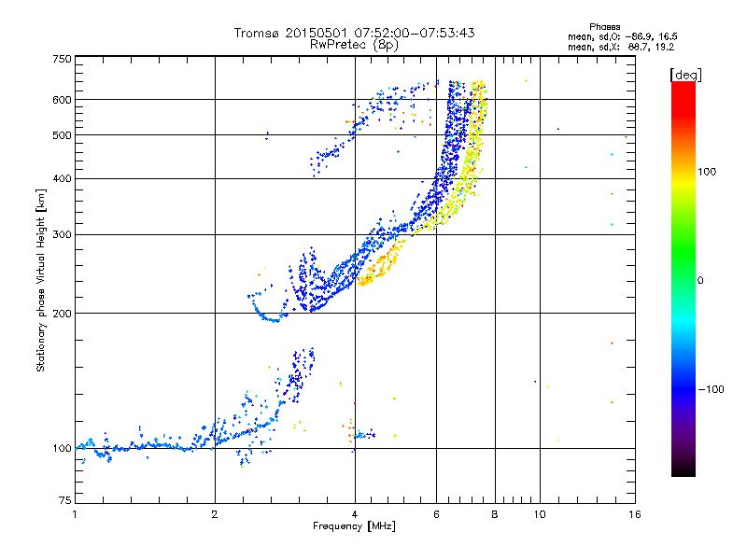Click the x-axis tick label '2'

[x=215, y=514]
